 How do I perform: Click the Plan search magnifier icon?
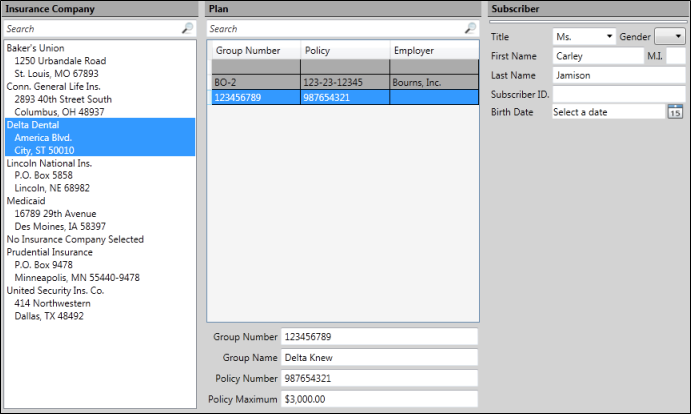click(x=470, y=29)
